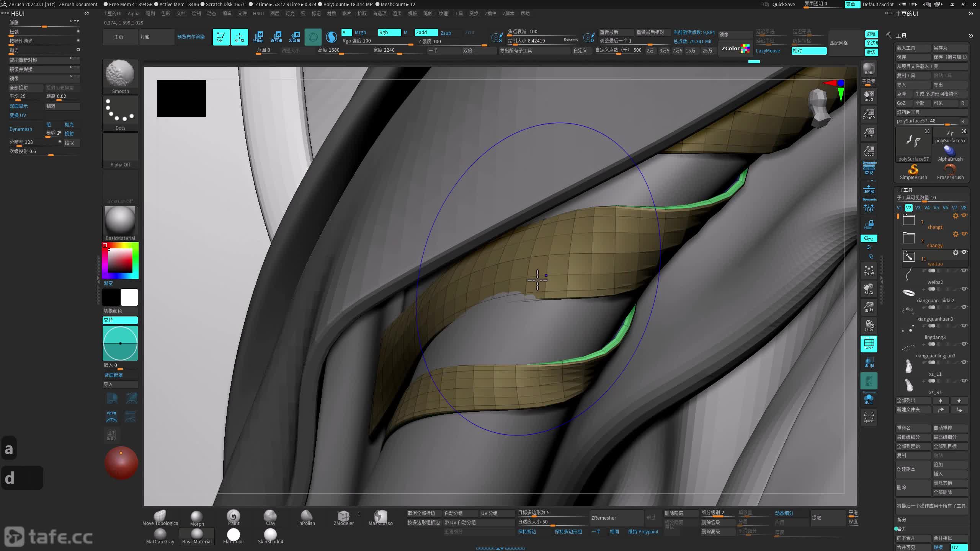The height and width of the screenshot is (551, 980).
Task: Open shangyi folder gear settings
Action: pyautogui.click(x=955, y=234)
